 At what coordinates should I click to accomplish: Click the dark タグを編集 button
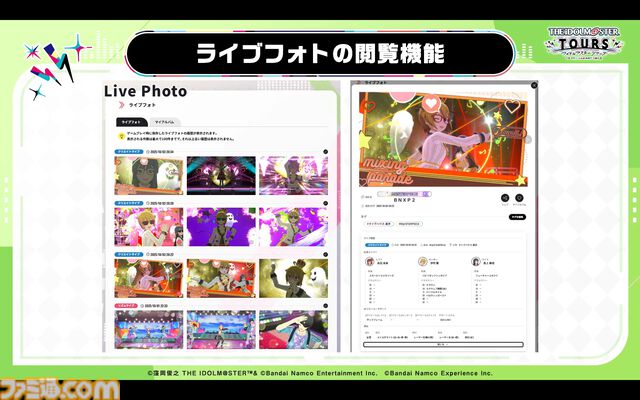pos(516,216)
